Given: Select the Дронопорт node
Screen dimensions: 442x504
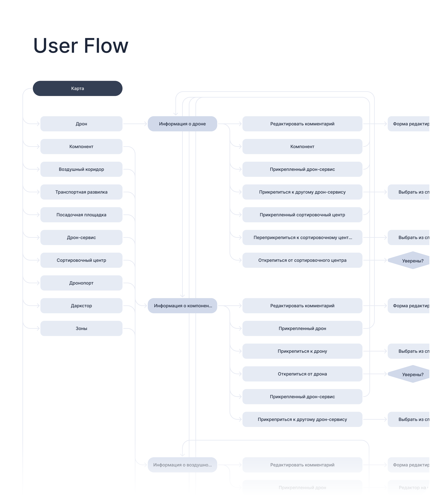Looking at the screenshot, I should (x=81, y=283).
